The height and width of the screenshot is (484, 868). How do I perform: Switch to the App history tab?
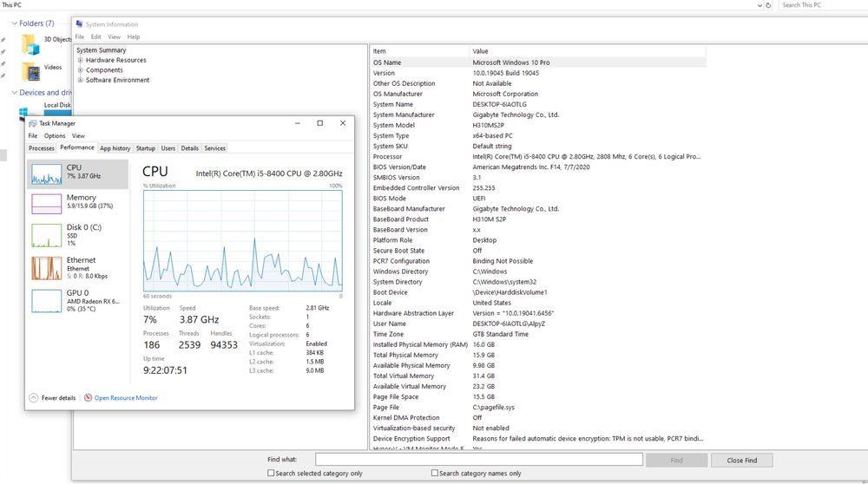115,148
